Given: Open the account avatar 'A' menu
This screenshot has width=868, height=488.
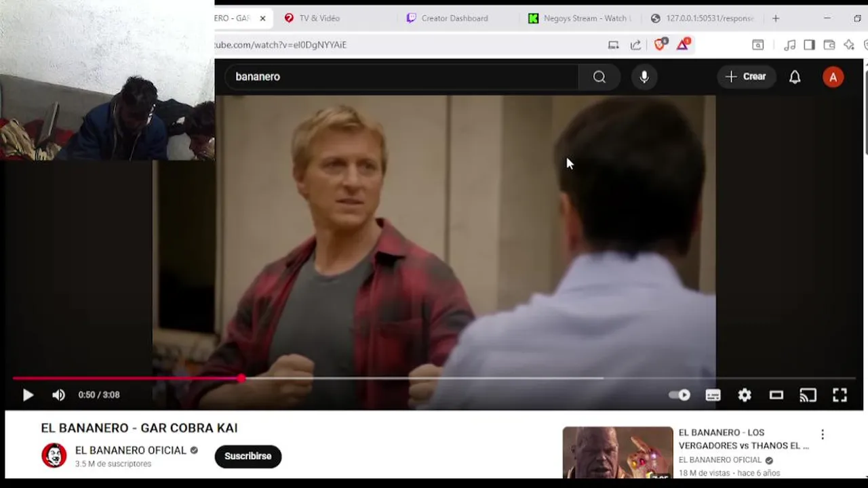Looking at the screenshot, I should click(833, 77).
